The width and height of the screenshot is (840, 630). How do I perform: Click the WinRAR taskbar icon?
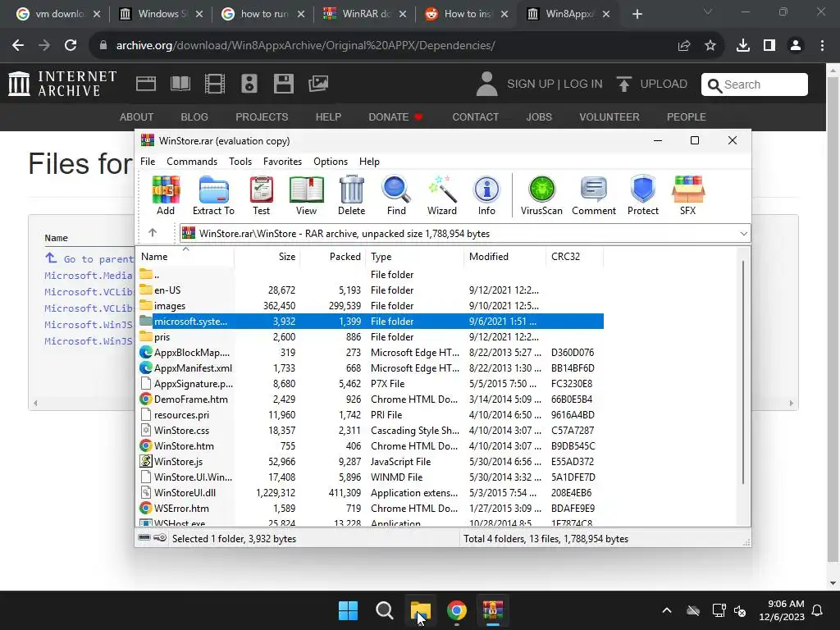(x=493, y=610)
